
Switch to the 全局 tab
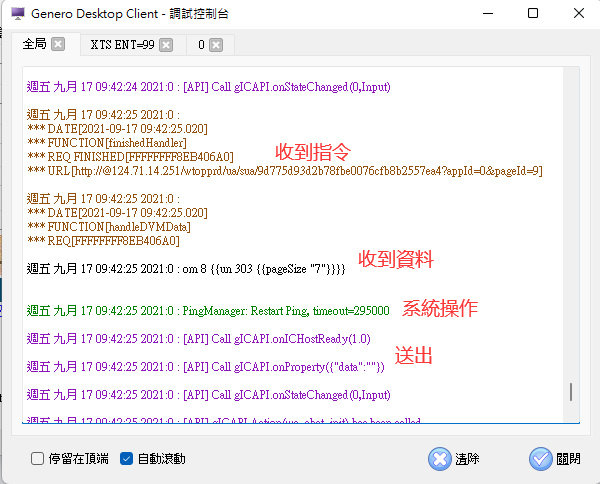tap(34, 44)
